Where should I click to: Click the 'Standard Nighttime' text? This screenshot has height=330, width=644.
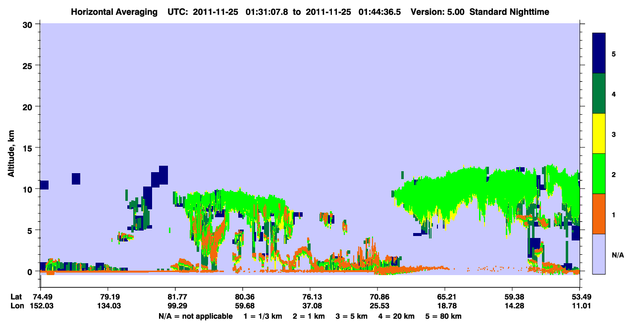pyautogui.click(x=509, y=11)
